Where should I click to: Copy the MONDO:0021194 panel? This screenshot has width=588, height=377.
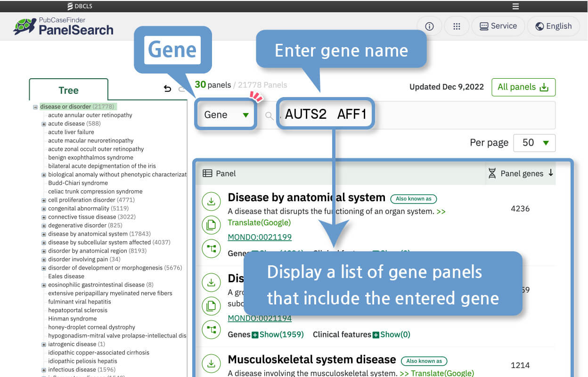[x=211, y=306]
